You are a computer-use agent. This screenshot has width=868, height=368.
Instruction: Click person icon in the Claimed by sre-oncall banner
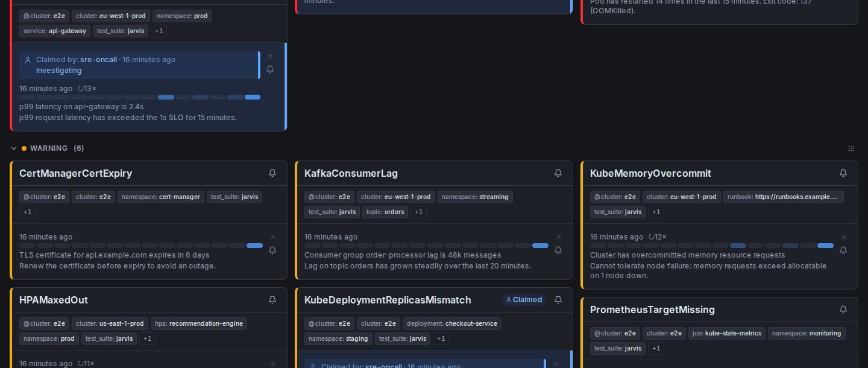click(x=28, y=60)
